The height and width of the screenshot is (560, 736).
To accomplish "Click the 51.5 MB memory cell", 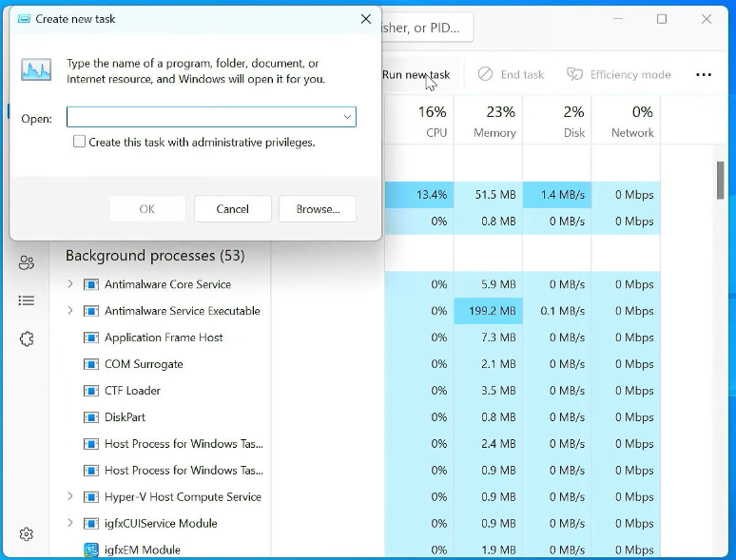I will click(x=488, y=194).
